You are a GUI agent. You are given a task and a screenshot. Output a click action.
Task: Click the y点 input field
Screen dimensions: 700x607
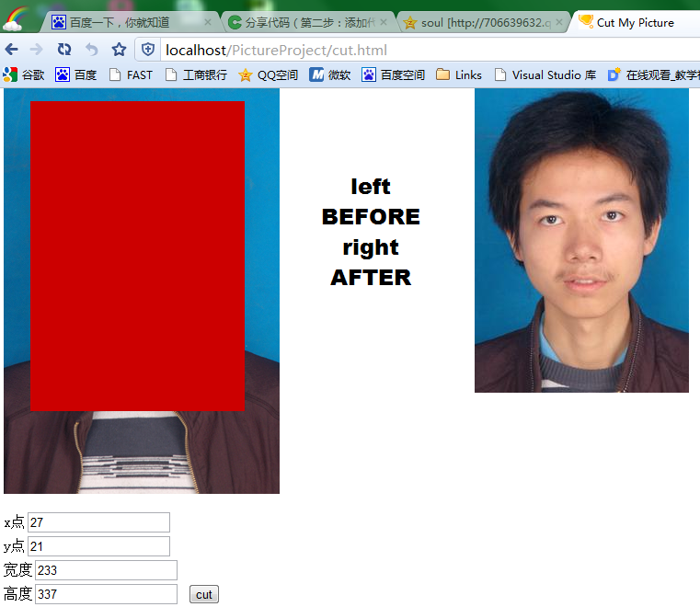(98, 546)
